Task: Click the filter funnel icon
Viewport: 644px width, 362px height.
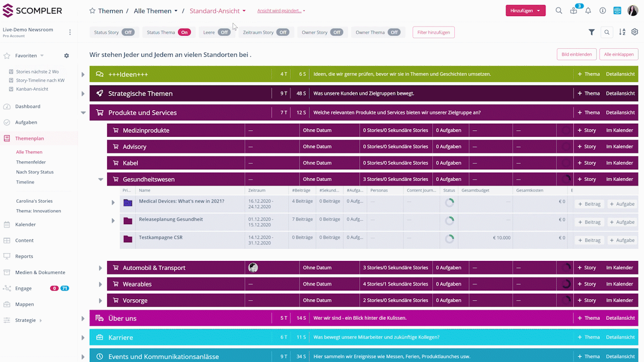Action: [x=592, y=32]
